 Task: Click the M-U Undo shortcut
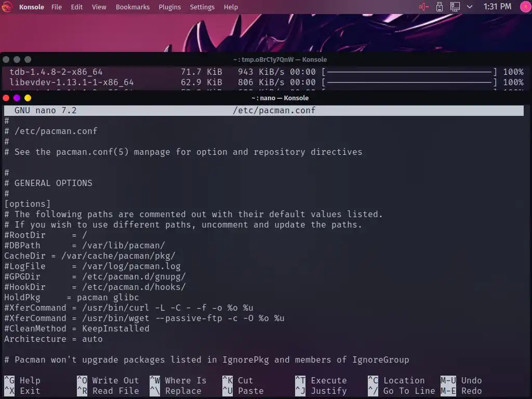[461, 380]
